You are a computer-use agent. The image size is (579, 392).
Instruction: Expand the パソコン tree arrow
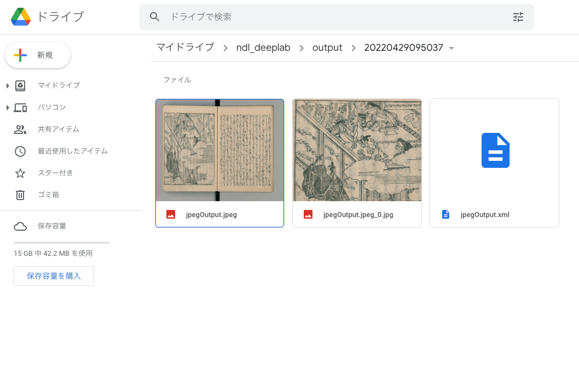[7, 108]
